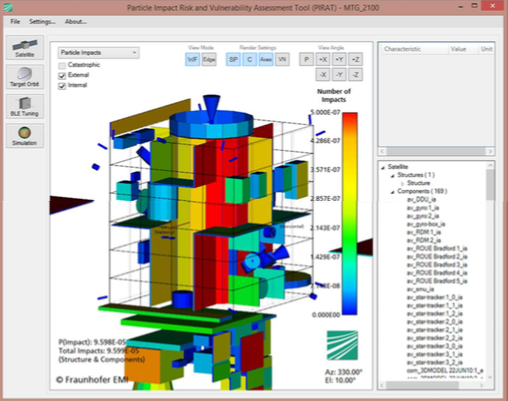Open the Target Orbit panel

[x=25, y=77]
